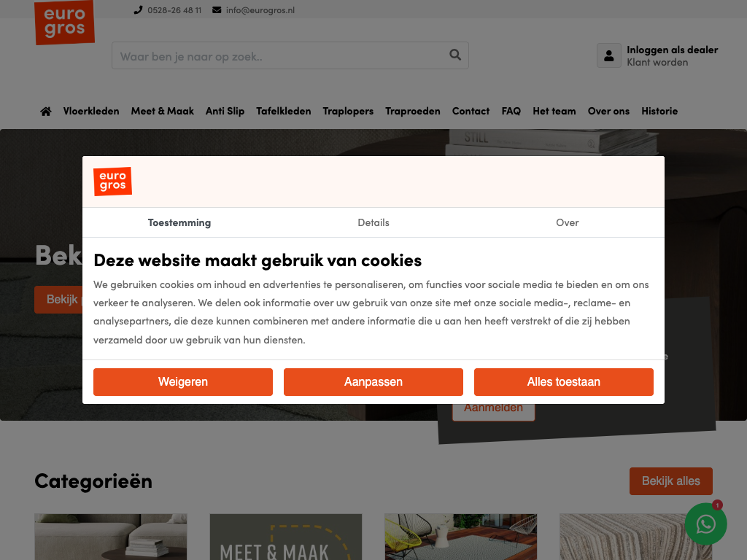The height and width of the screenshot is (560, 747).
Task: Go to the Traplopers menu item
Action: click(x=348, y=111)
